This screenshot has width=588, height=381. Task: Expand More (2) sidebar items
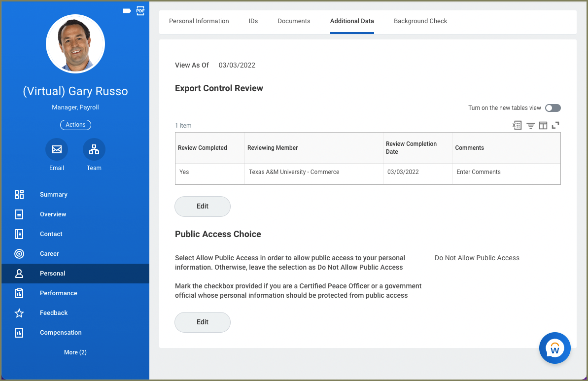pyautogui.click(x=75, y=352)
